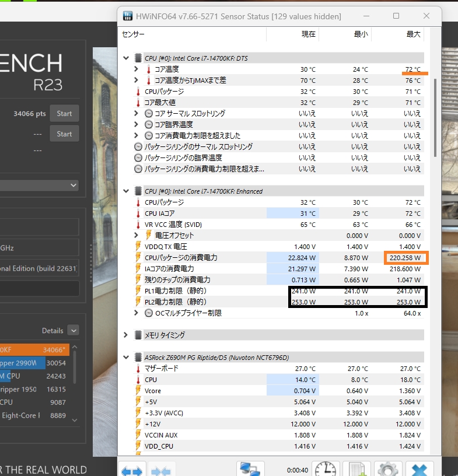Select the コア最大値 row label

160,102
